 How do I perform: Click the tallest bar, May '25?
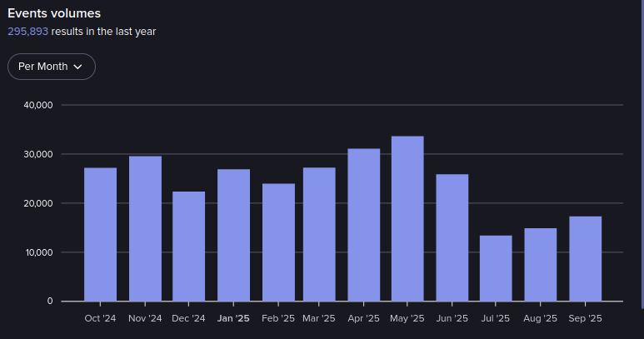(407, 218)
